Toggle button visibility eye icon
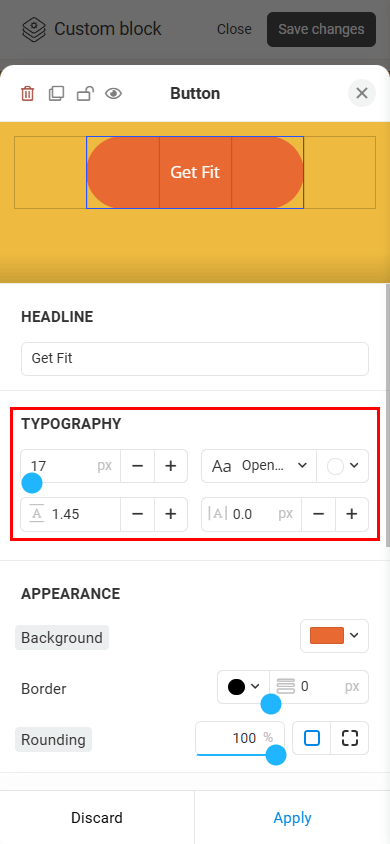This screenshot has height=844, width=390. [114, 94]
